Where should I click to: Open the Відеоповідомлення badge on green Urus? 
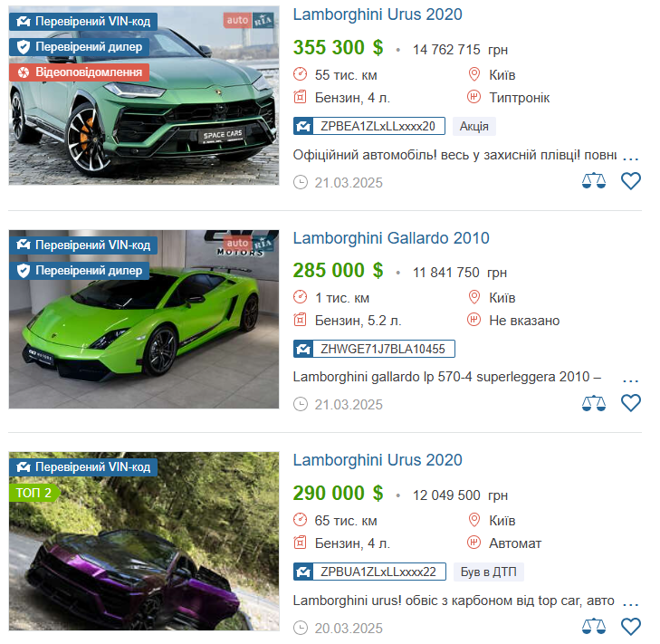(79, 72)
